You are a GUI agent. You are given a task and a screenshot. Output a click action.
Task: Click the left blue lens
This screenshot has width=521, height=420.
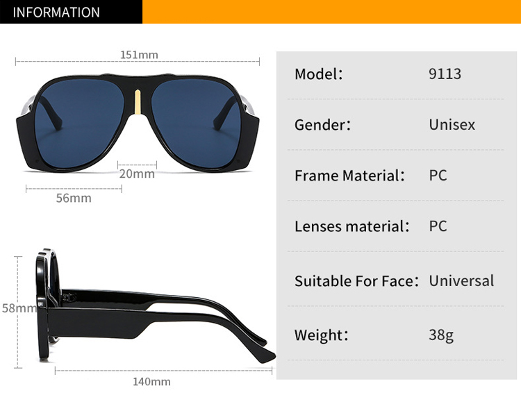coord(79,124)
